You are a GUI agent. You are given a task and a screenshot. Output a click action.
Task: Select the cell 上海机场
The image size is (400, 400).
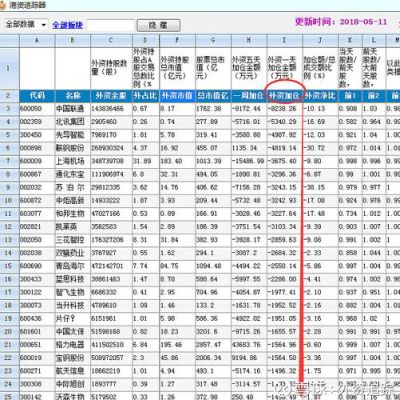pyautogui.click(x=73, y=161)
